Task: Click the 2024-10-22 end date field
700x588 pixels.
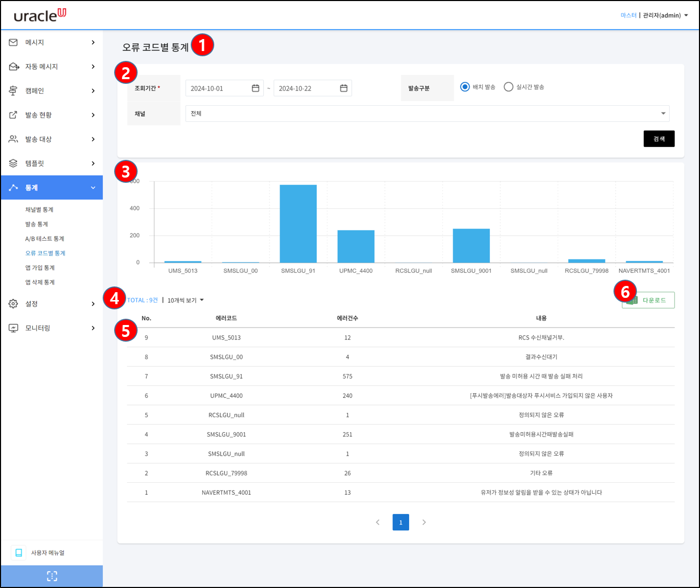Action: [313, 88]
